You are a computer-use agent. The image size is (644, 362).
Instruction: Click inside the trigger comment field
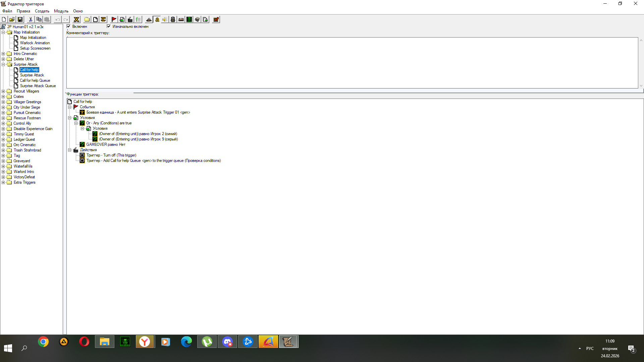tap(352, 63)
